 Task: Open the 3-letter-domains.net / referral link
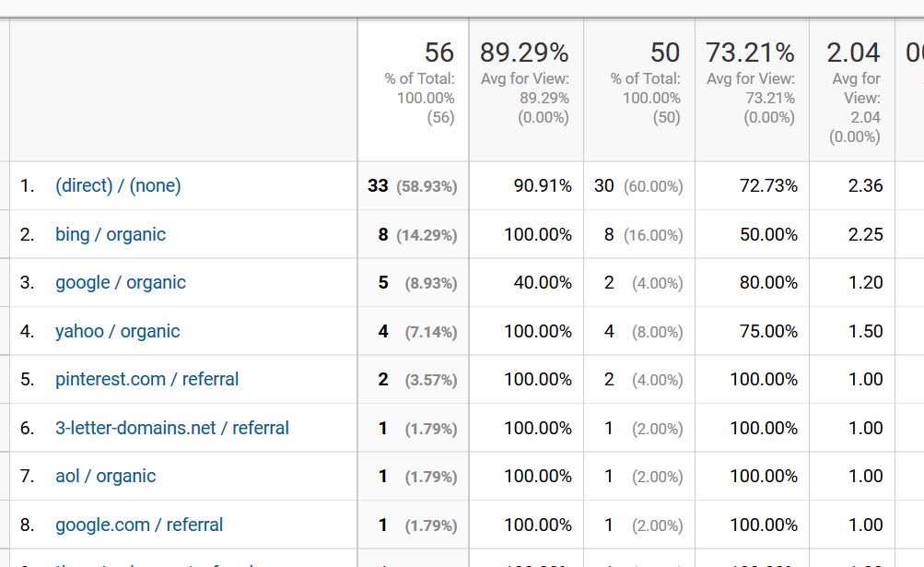(x=172, y=428)
